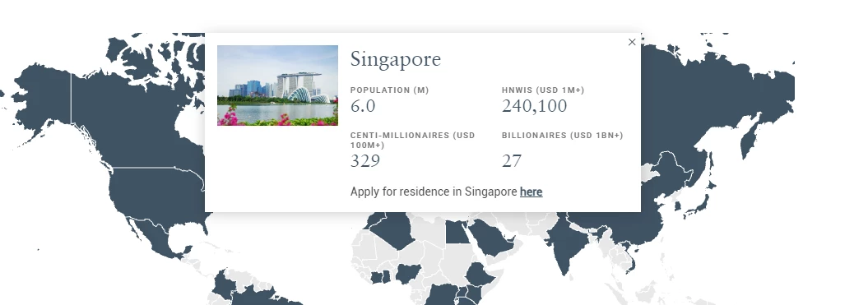The height and width of the screenshot is (305, 868).
Task: Open the Singapore residence 'here' link
Action: pyautogui.click(x=531, y=192)
